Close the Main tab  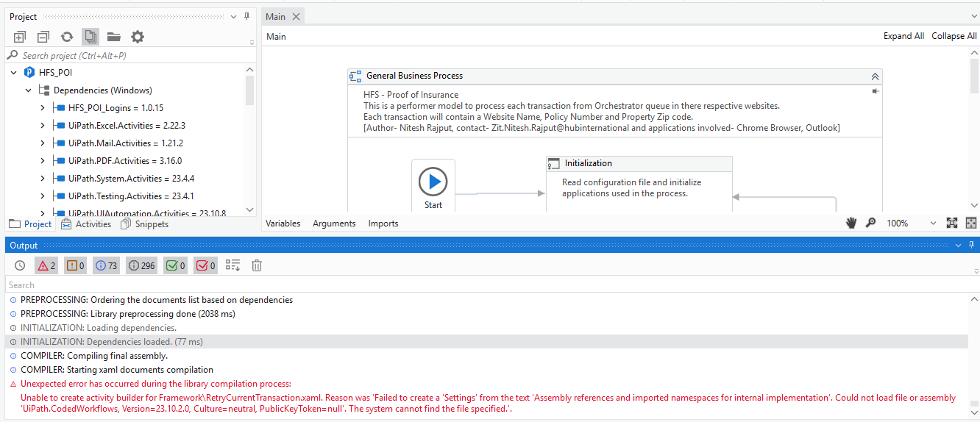(x=296, y=17)
